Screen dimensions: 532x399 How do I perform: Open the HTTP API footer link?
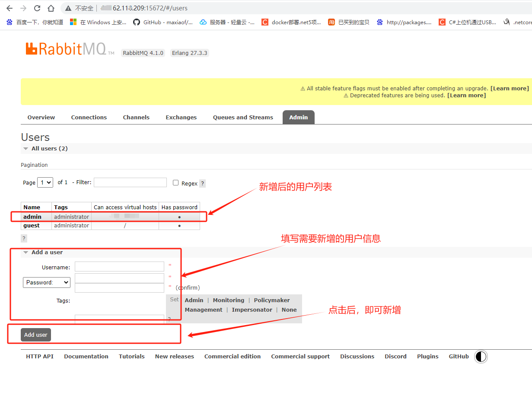point(40,356)
